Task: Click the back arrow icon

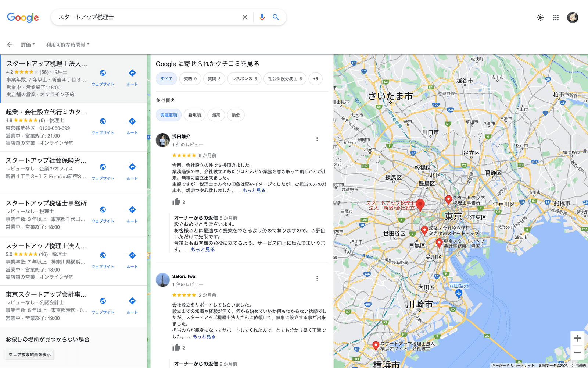Action: coord(10,45)
